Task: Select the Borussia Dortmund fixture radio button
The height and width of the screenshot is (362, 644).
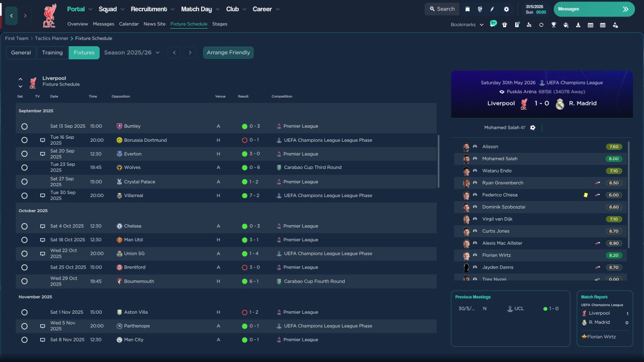Action: tap(24, 140)
